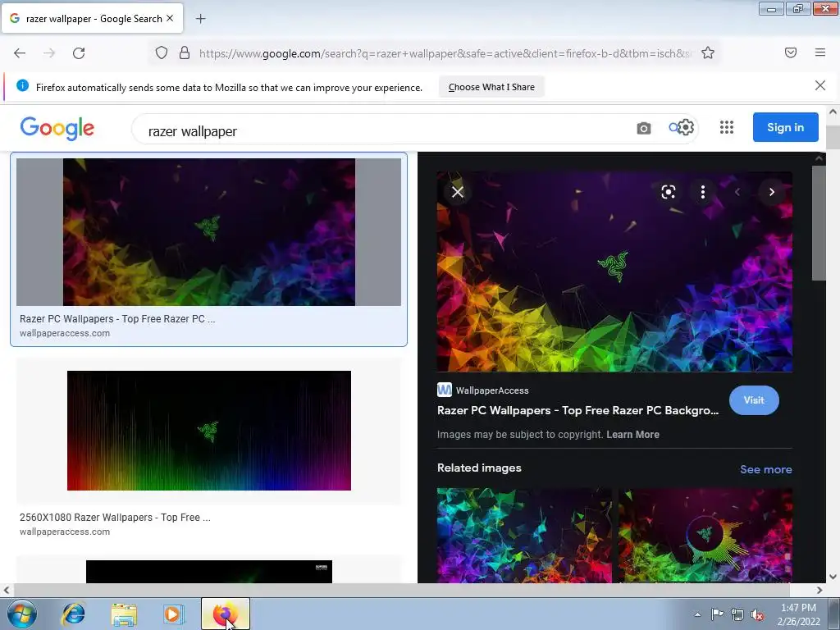Open the Windows Start menu

[x=21, y=614]
